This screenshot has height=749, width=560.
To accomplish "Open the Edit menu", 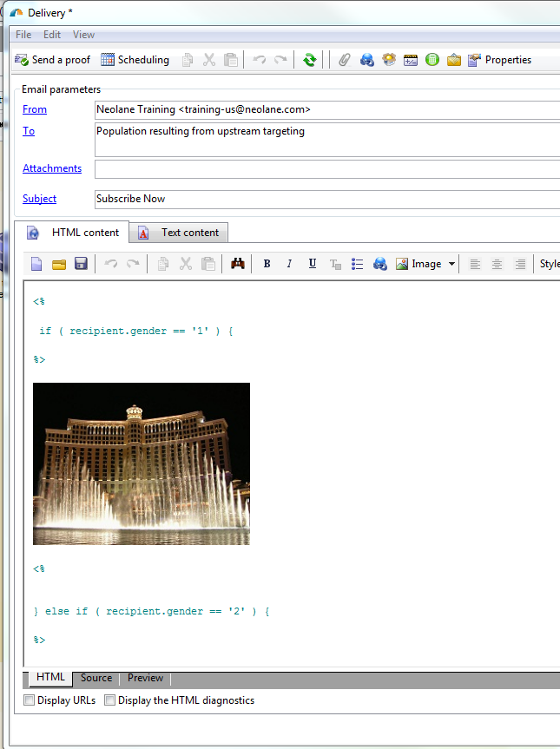I will coord(51,35).
